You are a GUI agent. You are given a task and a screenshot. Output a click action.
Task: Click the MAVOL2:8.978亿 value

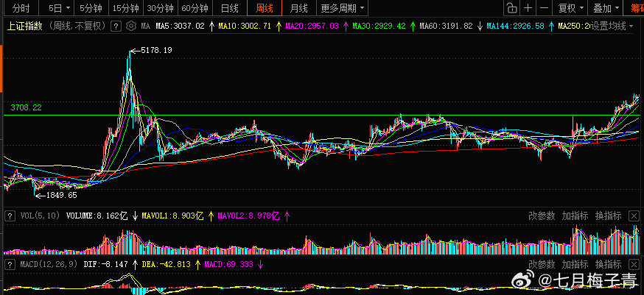248,216
